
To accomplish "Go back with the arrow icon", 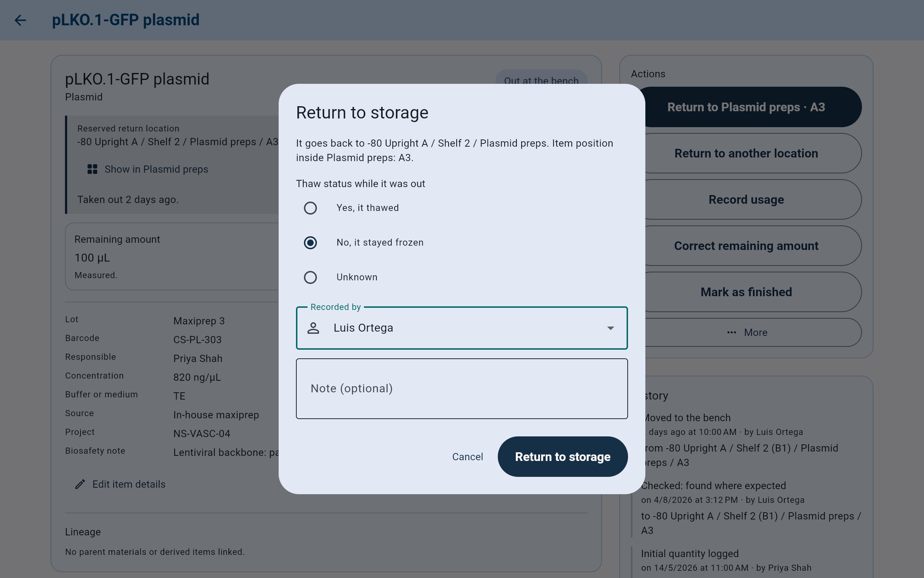I will [20, 20].
